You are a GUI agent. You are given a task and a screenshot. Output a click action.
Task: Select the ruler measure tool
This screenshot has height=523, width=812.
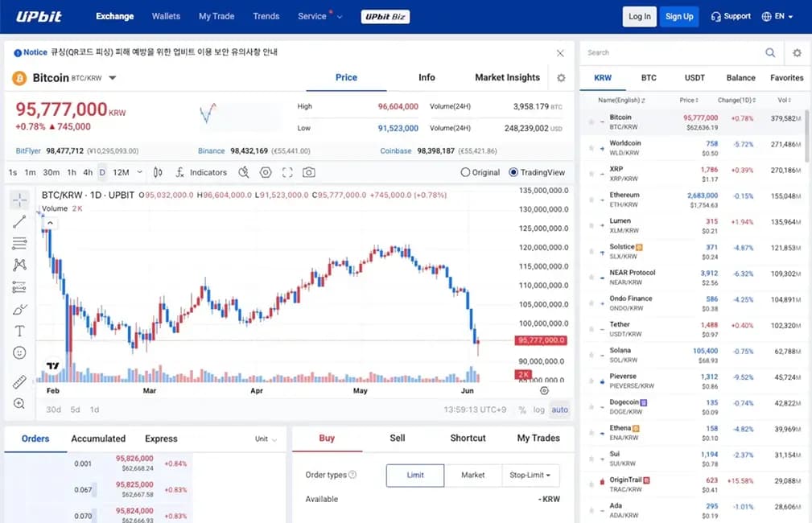(19, 381)
